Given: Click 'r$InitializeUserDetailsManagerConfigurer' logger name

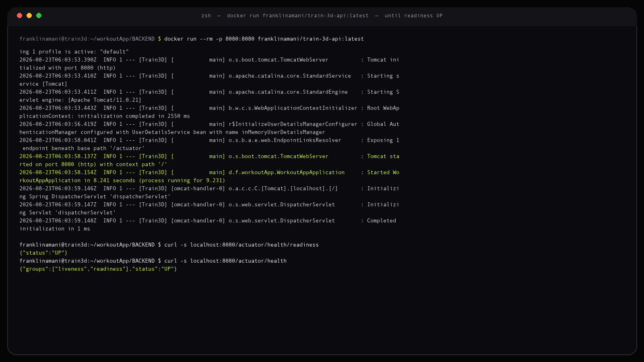Looking at the screenshot, I should point(293,124).
